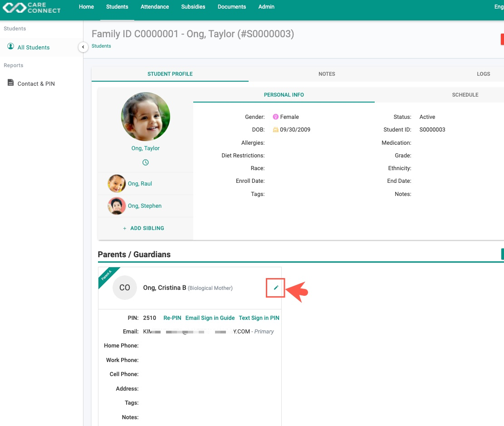Click the birthday cake icon next to DOB

pyautogui.click(x=275, y=130)
